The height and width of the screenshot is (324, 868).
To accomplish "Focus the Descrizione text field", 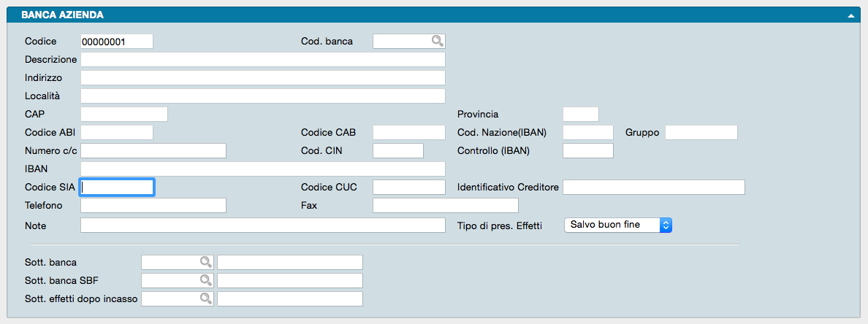I will [x=262, y=60].
